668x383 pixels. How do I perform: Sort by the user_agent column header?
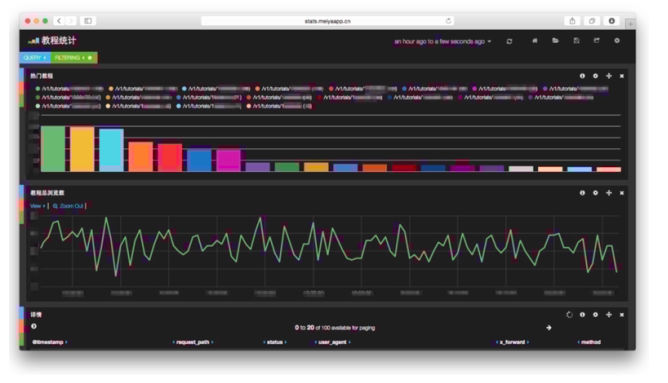click(x=332, y=342)
